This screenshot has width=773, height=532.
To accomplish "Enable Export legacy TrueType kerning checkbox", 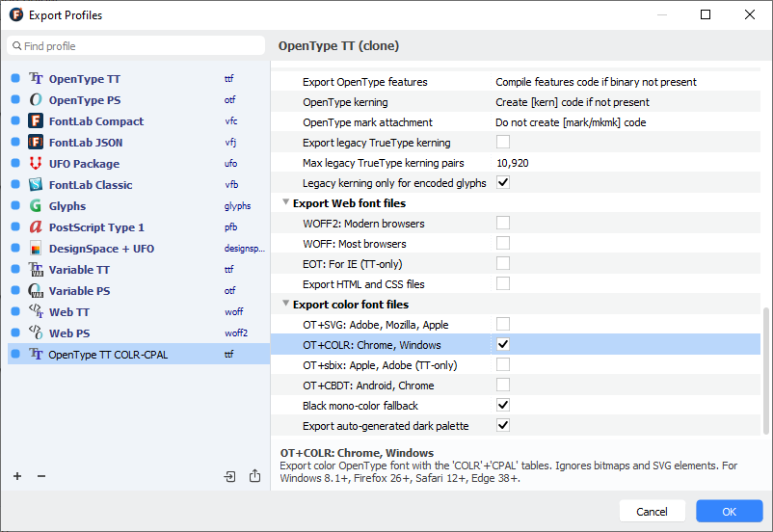I will 503,142.
